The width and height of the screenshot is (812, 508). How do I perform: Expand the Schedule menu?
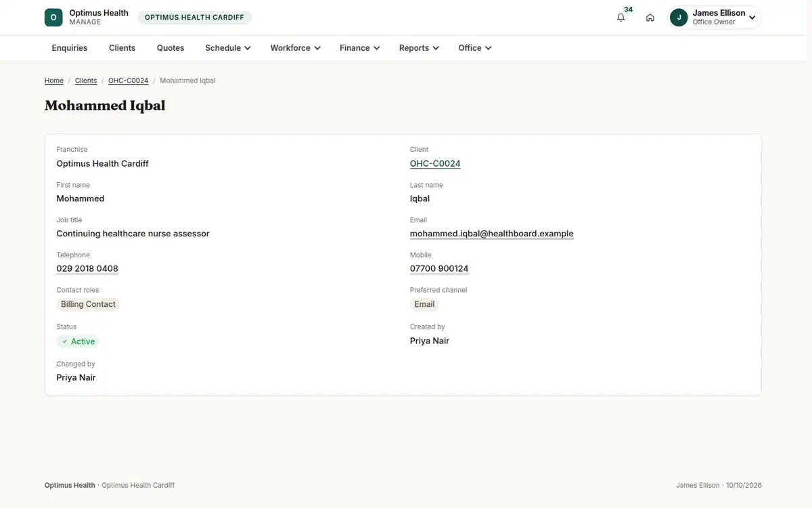[x=228, y=48]
